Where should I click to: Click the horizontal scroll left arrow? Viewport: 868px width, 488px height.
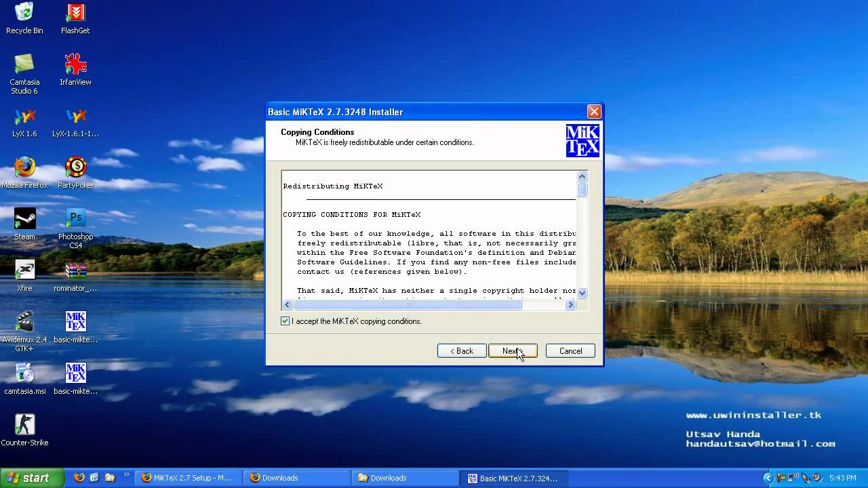point(288,305)
